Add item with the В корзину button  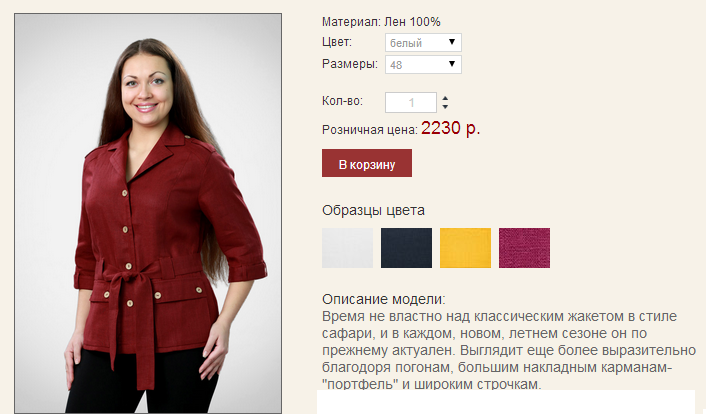367,163
